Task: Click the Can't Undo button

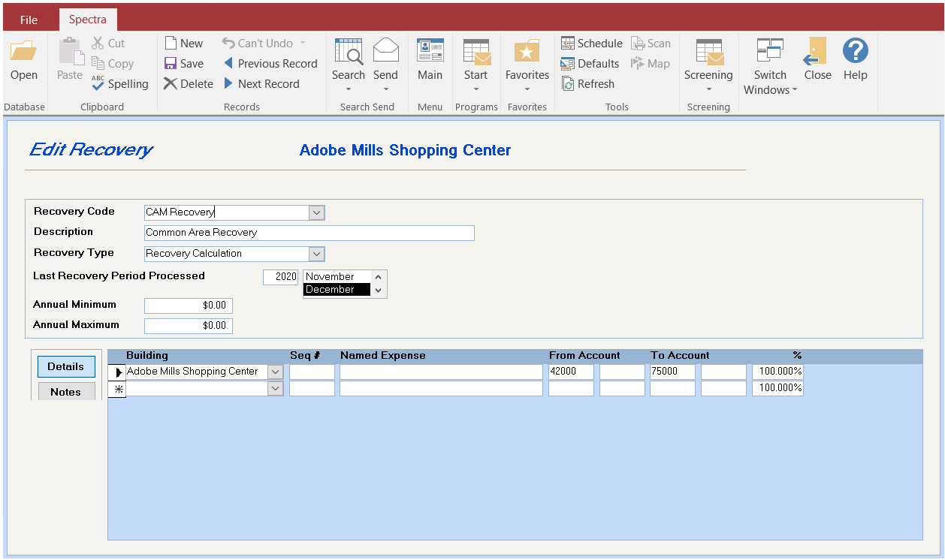Action: [258, 44]
